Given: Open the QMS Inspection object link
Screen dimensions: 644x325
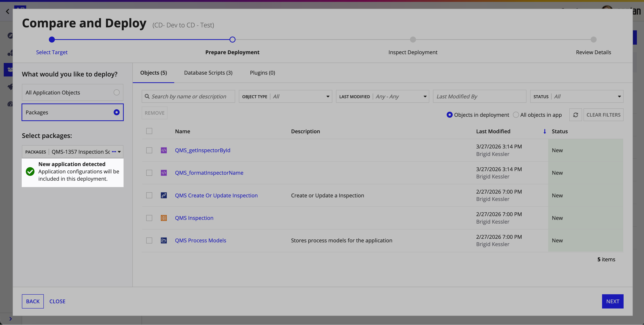Looking at the screenshot, I should 194,218.
